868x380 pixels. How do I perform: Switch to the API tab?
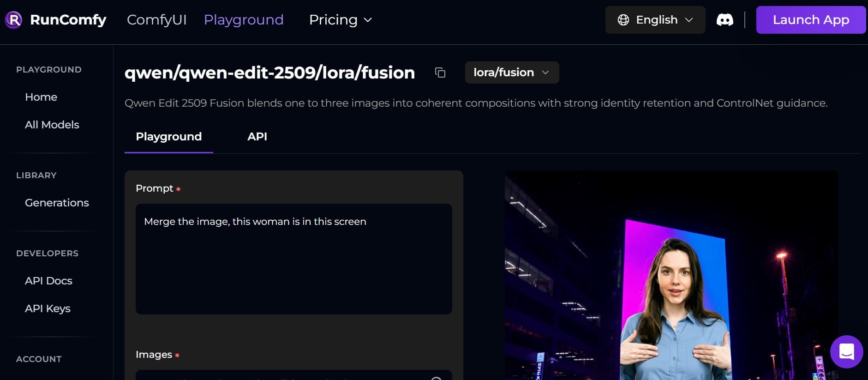(x=257, y=137)
